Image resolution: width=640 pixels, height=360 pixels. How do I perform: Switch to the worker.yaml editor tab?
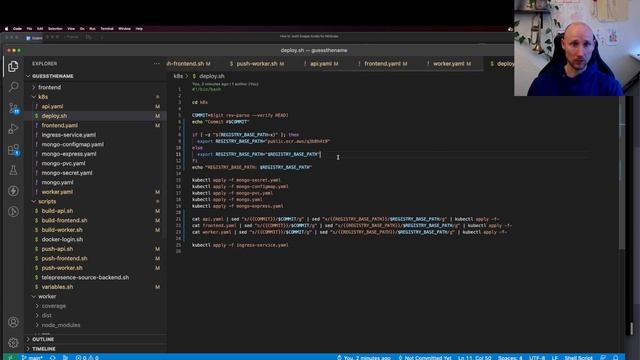[450, 64]
